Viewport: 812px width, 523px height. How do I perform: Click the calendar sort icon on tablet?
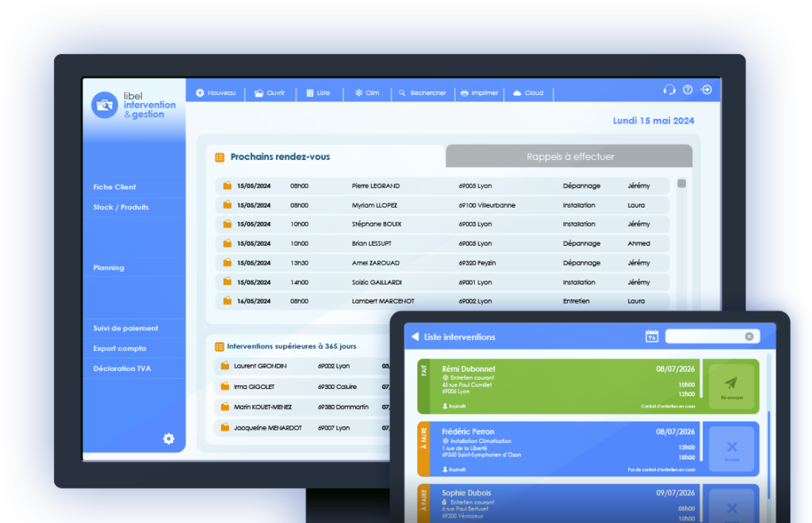(x=652, y=336)
